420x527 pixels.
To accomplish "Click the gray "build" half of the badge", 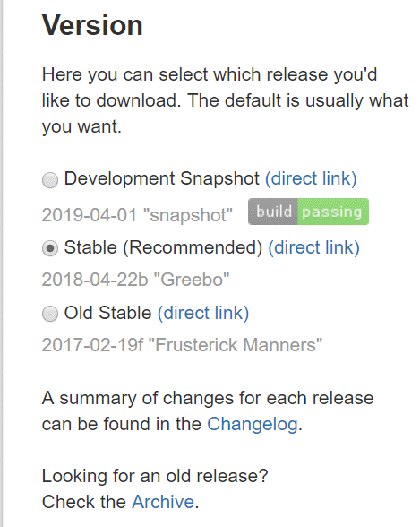I will coord(272,212).
